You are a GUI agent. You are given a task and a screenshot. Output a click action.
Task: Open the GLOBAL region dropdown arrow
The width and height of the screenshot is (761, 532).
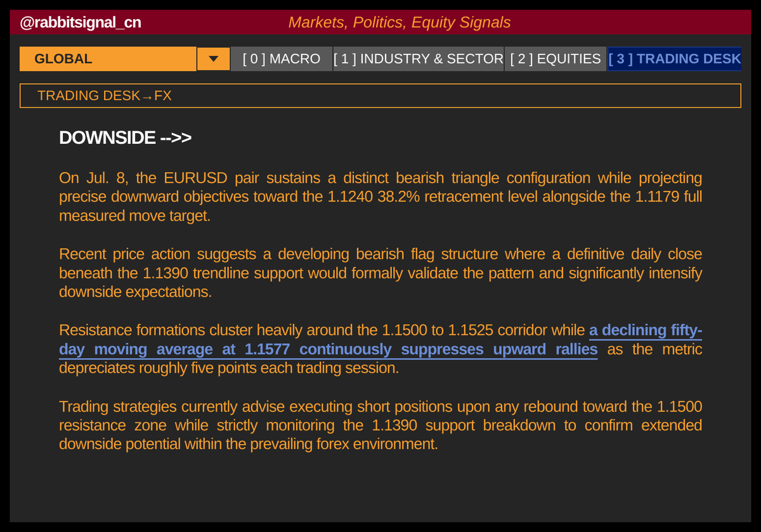[214, 59]
